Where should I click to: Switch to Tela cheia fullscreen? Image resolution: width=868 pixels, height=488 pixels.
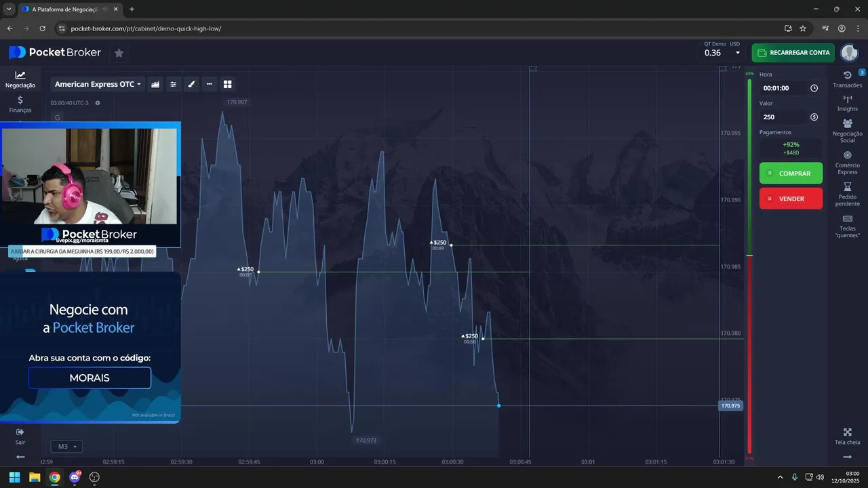(848, 436)
